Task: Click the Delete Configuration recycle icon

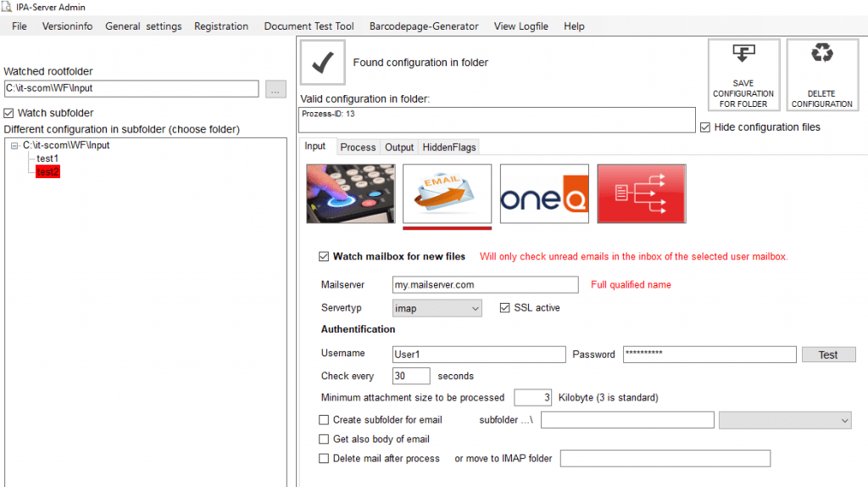Action: (821, 75)
